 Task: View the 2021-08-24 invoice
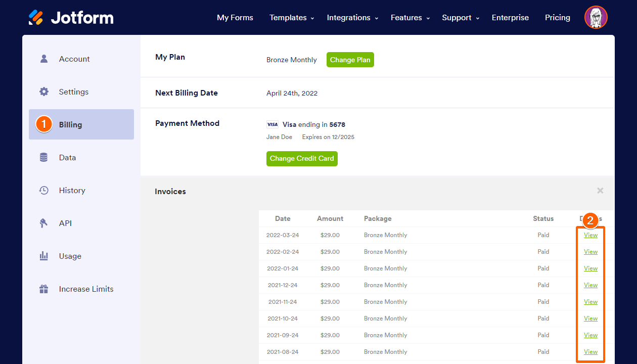pos(590,352)
